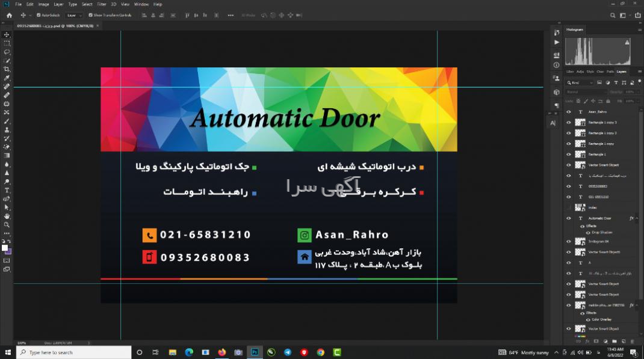Go to Photoshop Home screen icon
The width and height of the screenshot is (644, 359).
(x=9, y=15)
